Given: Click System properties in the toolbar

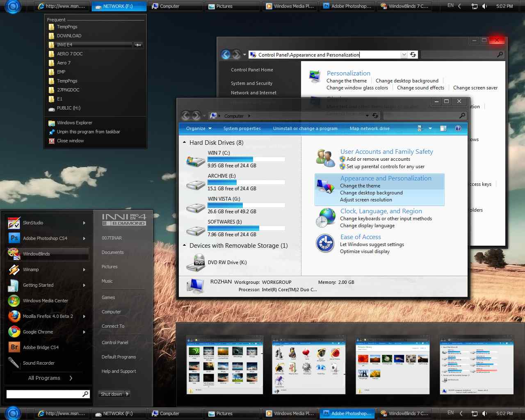Looking at the screenshot, I should [x=242, y=128].
